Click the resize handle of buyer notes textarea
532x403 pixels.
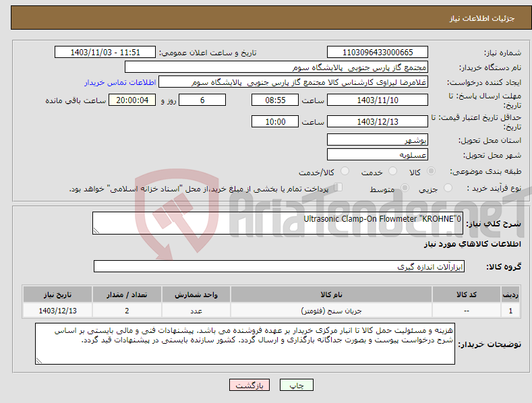pos(39,361)
